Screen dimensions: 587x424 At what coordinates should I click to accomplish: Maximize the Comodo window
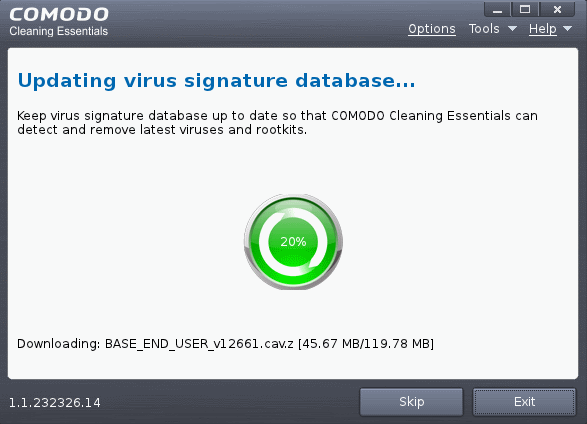click(x=525, y=10)
